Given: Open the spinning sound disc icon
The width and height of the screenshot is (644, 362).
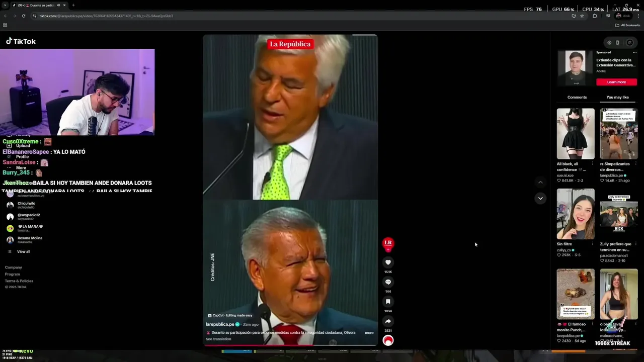Looking at the screenshot, I should pyautogui.click(x=388, y=340).
